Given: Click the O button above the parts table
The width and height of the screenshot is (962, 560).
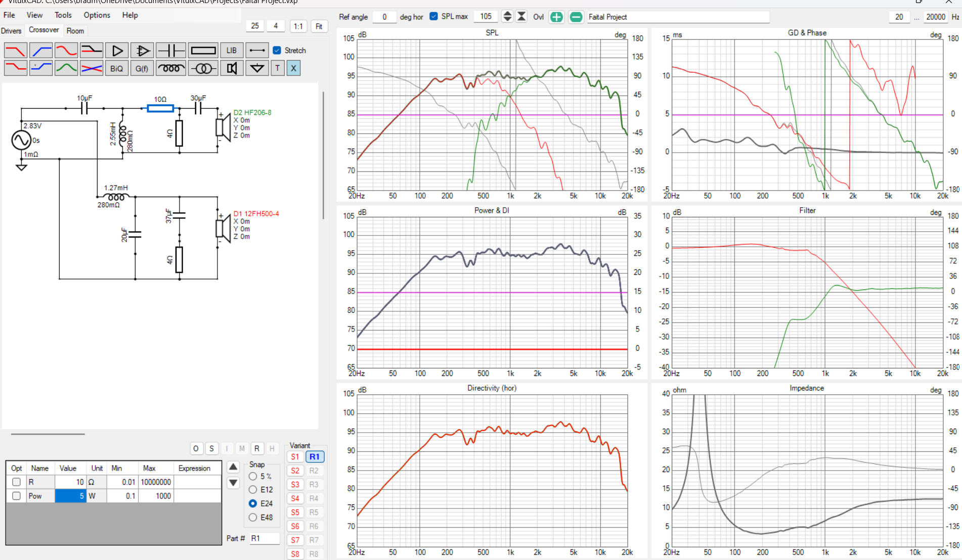Looking at the screenshot, I should [x=196, y=448].
